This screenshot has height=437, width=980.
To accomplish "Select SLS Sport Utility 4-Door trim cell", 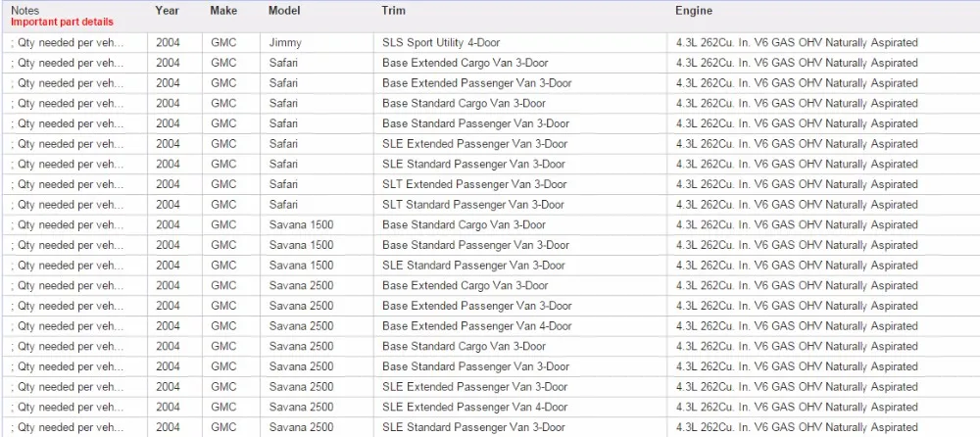I will 441,43.
